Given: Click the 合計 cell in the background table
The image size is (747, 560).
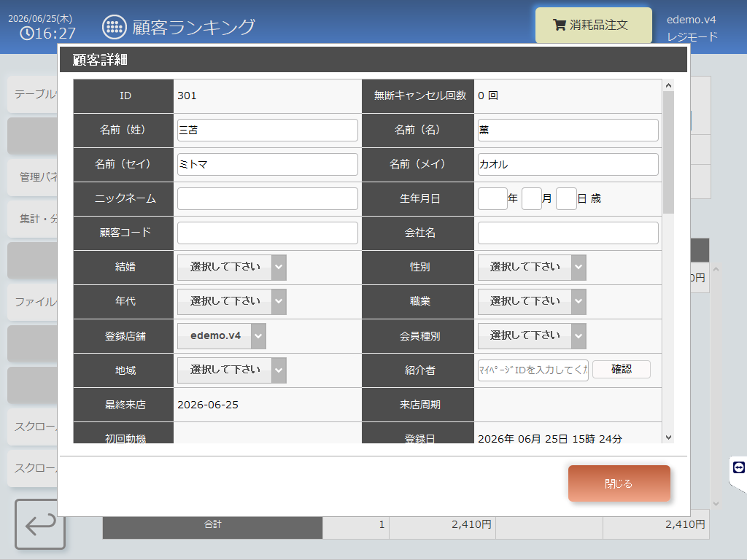Looking at the screenshot, I should click(212, 524).
